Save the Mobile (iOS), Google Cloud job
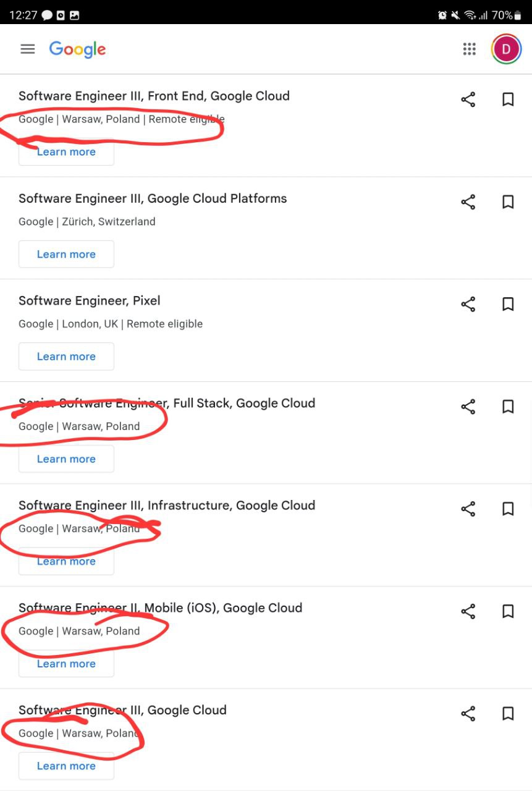This screenshot has width=532, height=791. 508,612
